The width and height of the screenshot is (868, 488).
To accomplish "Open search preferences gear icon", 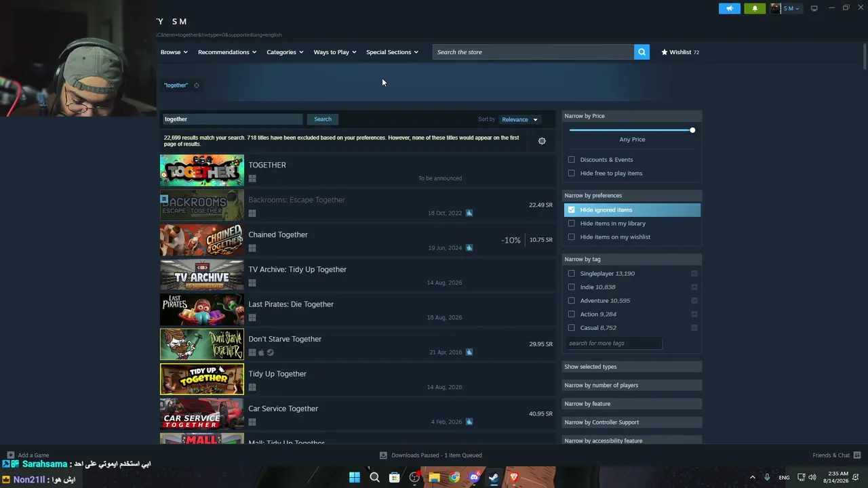I will (542, 141).
